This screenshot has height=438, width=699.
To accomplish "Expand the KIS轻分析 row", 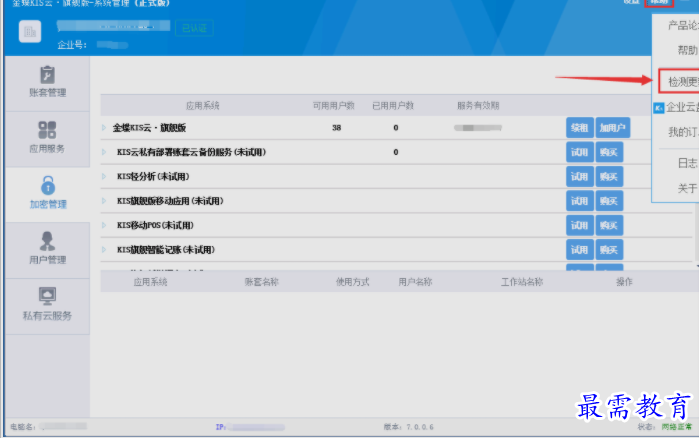I will tap(104, 176).
